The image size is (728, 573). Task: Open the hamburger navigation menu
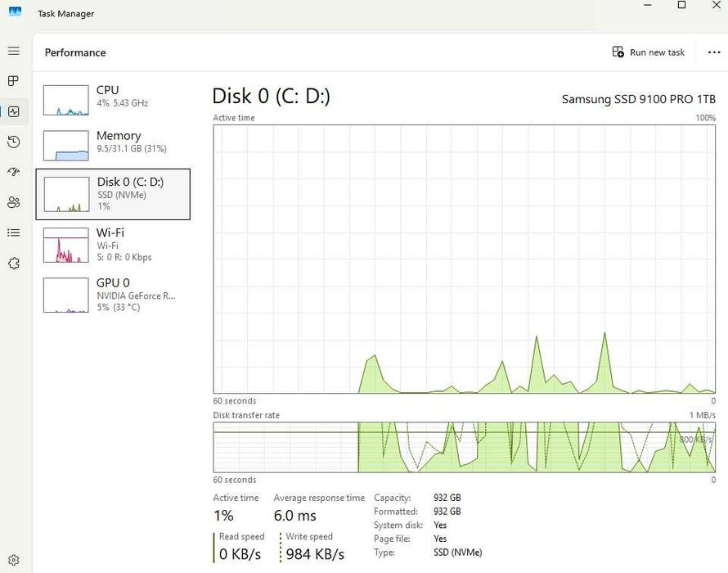14,51
